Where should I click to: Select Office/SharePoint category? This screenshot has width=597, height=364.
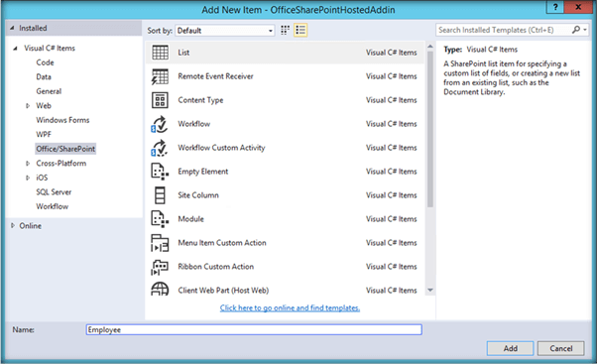coord(65,149)
